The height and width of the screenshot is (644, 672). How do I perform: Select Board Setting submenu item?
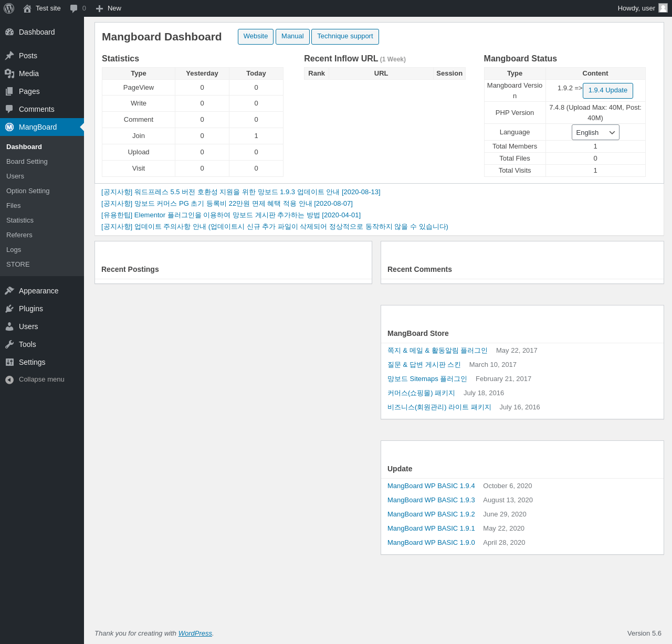pyautogui.click(x=27, y=162)
